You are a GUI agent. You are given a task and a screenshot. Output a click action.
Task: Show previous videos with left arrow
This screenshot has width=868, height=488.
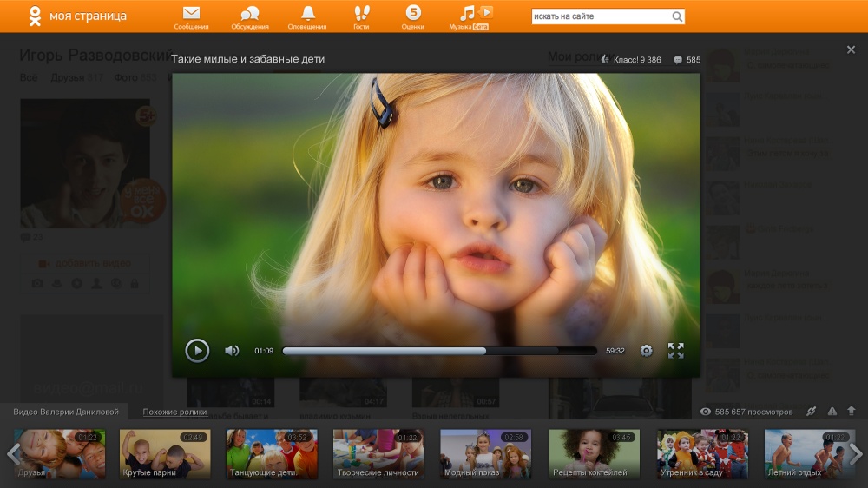(x=13, y=453)
